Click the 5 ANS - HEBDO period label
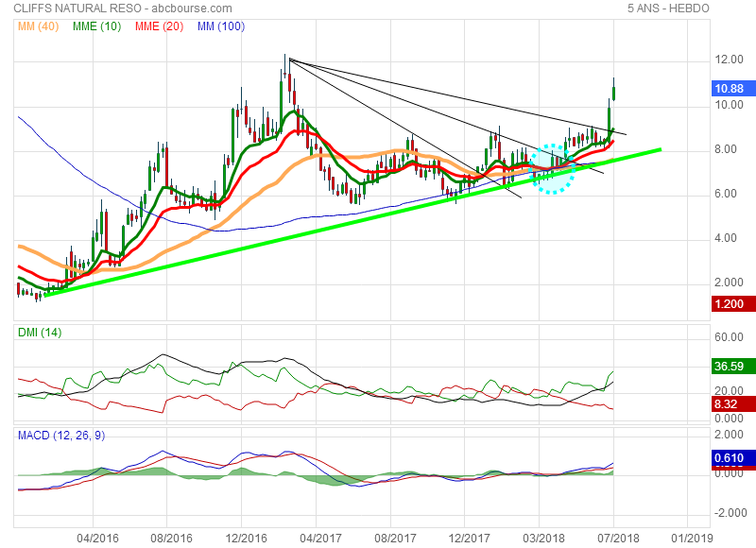The width and height of the screenshot is (756, 548). [x=668, y=9]
